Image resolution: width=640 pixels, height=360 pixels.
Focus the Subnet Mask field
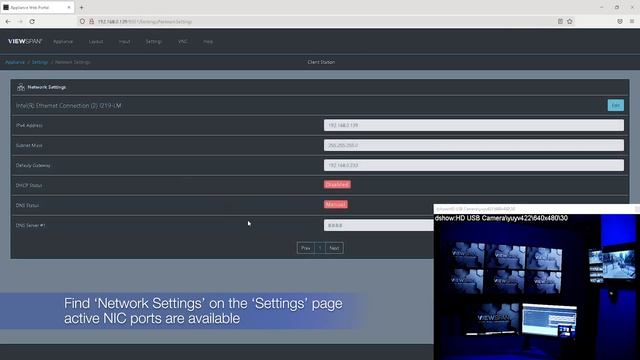pyautogui.click(x=473, y=145)
